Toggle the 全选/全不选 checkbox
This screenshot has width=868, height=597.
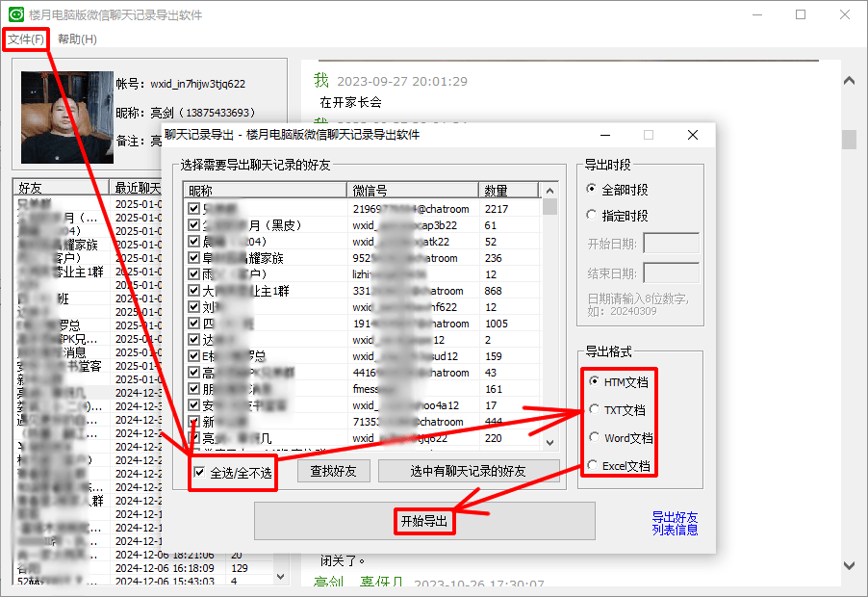[x=199, y=473]
